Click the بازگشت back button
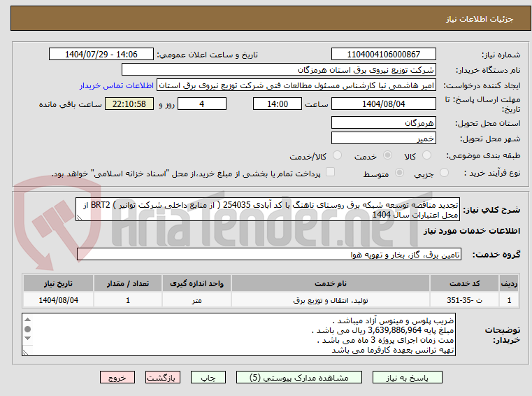 (x=162, y=378)
